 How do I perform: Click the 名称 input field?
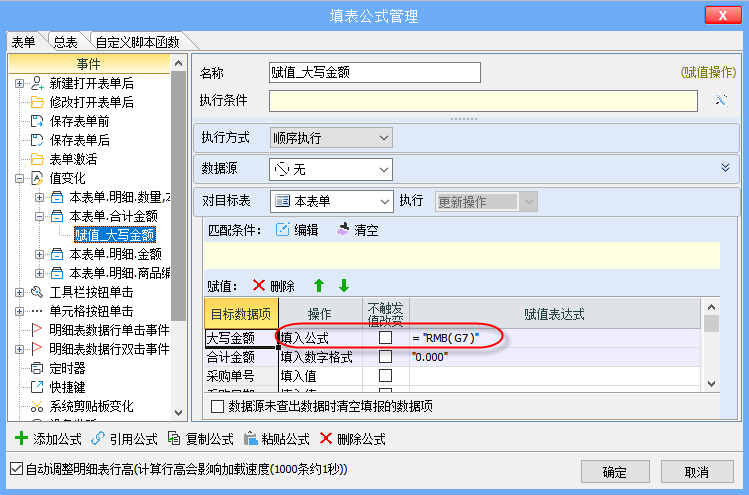tap(375, 73)
